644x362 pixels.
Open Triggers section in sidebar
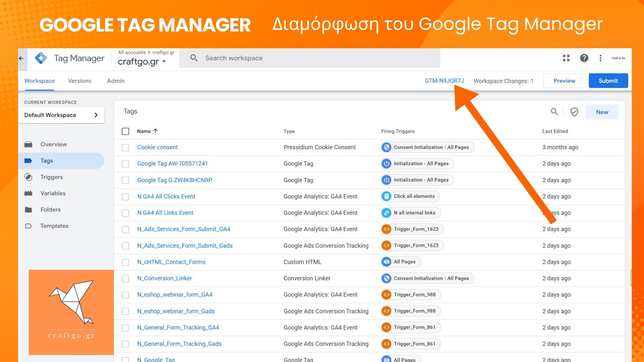52,177
